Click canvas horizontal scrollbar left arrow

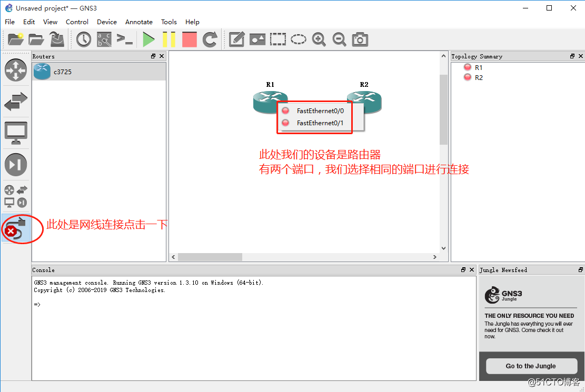173,257
